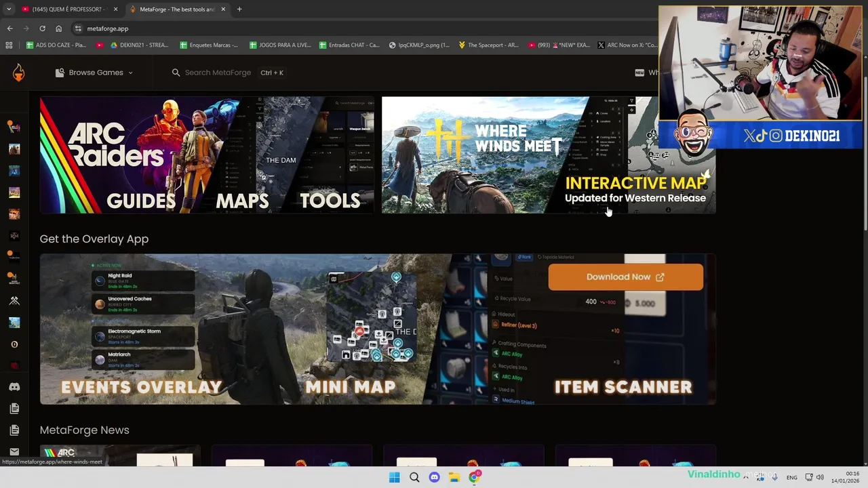
Task: Click the clock showing 00:16
Action: [845, 477]
